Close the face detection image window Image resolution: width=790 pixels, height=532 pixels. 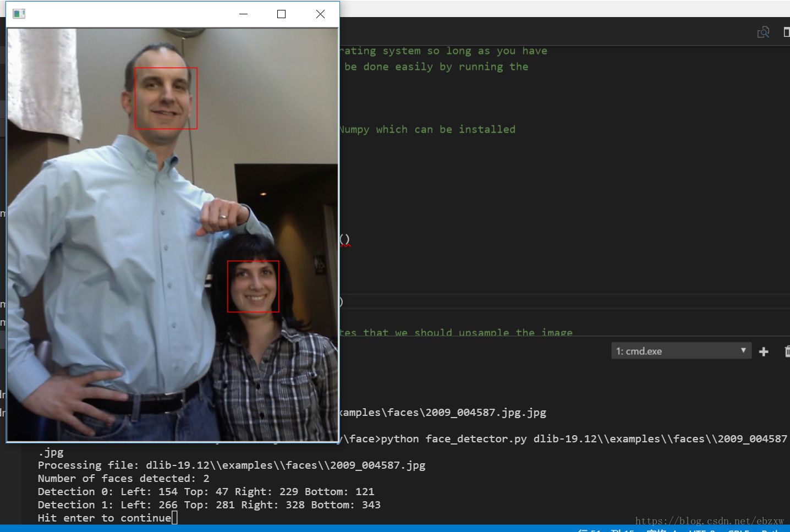tap(320, 14)
